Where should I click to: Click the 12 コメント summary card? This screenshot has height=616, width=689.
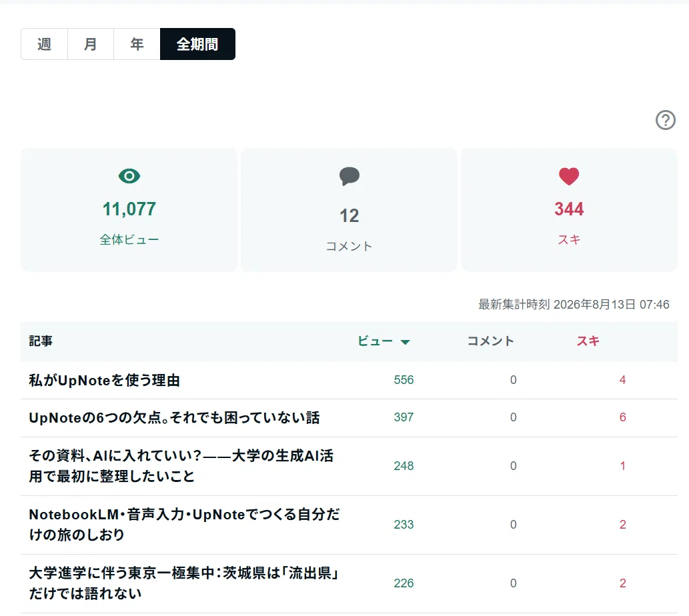pos(349,210)
